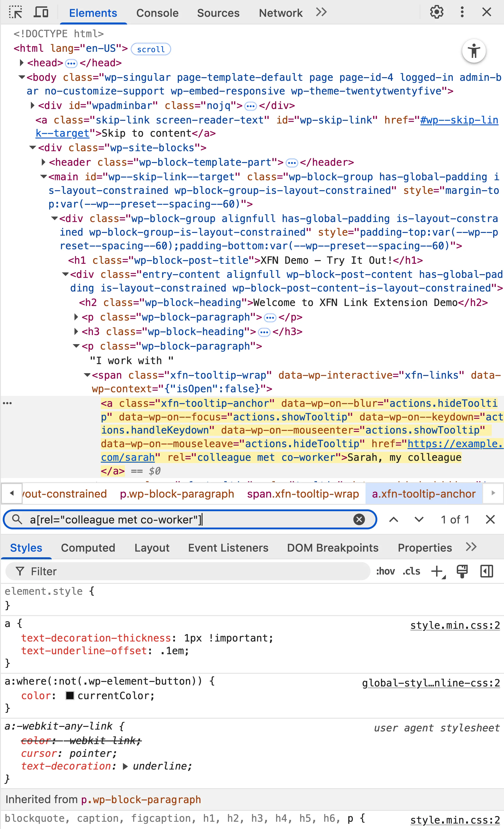Image resolution: width=504 pixels, height=829 pixels.
Task: Close the DOM search bar
Action: click(x=490, y=519)
